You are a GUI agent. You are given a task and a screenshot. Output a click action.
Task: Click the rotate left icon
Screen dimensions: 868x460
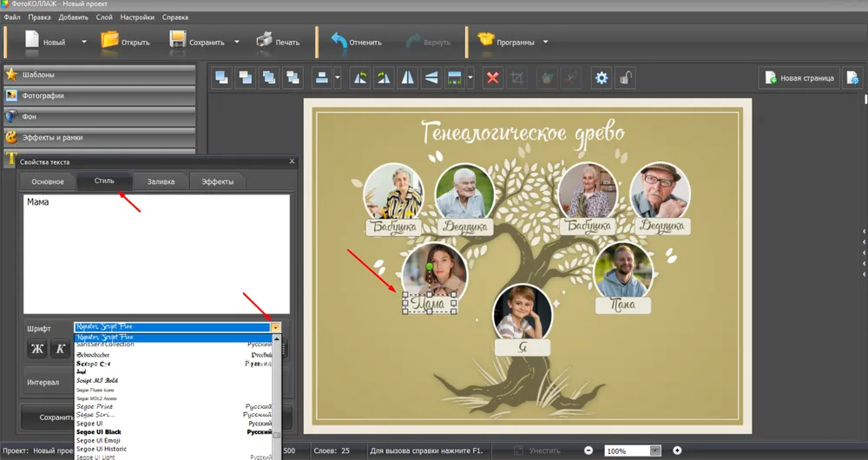[360, 78]
